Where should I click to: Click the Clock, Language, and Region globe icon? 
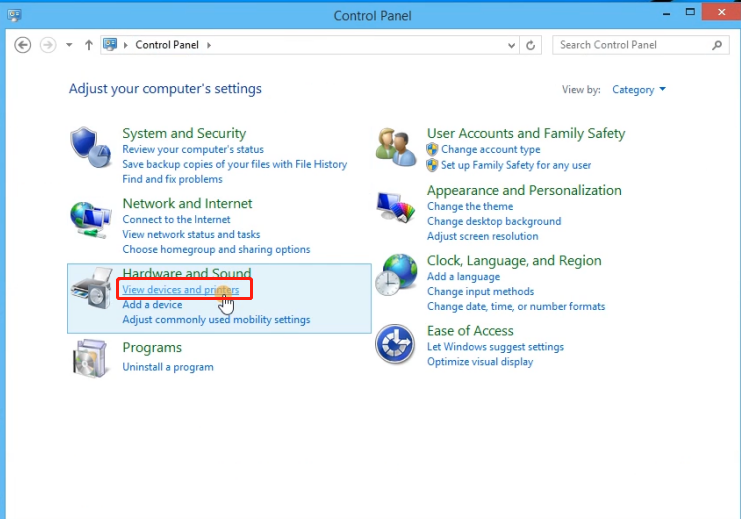[x=396, y=275]
